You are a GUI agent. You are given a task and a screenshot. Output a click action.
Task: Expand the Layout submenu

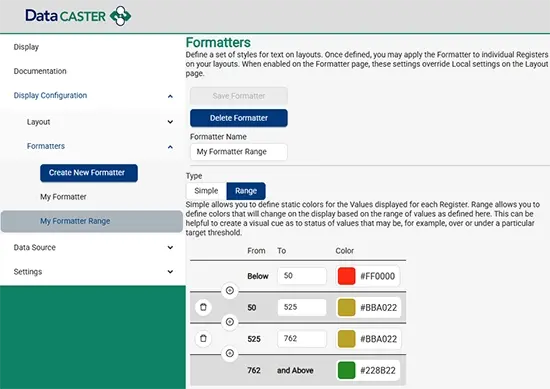click(x=170, y=122)
